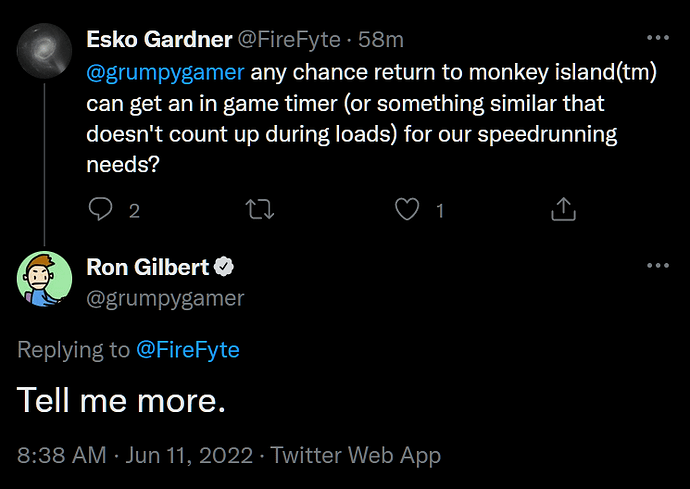The width and height of the screenshot is (690, 489).
Task: Open the @grumpygamer mention link in tweet
Action: coord(165,72)
